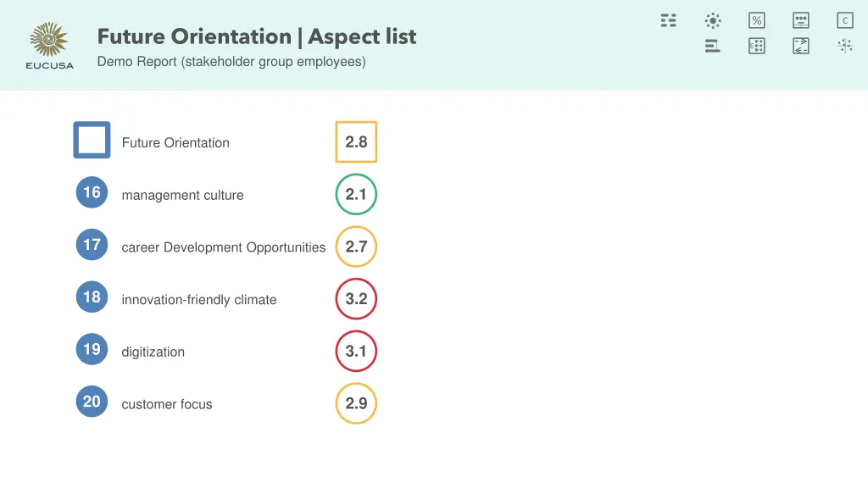Viewport: 868px width, 488px height.
Task: Select aspect number 17 circle
Action: pos(92,246)
